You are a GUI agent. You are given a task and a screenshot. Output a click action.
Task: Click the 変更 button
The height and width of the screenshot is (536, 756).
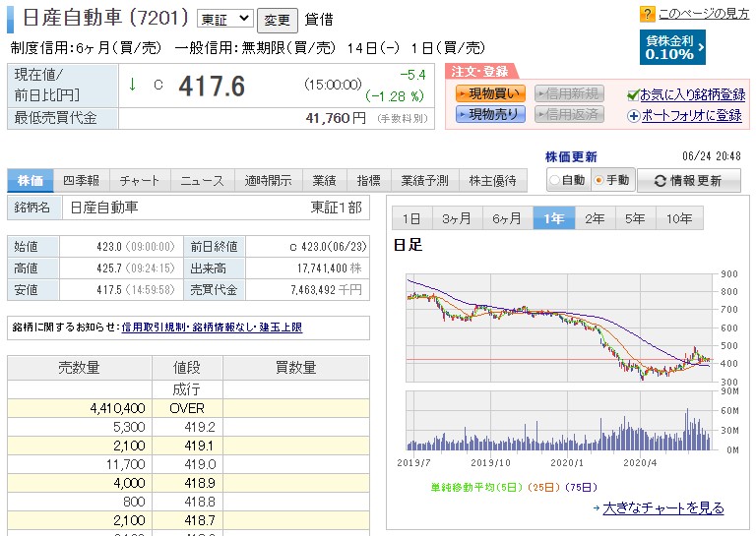coord(278,21)
